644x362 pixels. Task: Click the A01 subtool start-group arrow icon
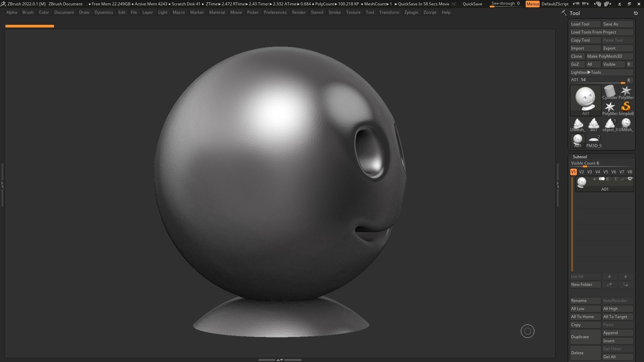(x=595, y=179)
